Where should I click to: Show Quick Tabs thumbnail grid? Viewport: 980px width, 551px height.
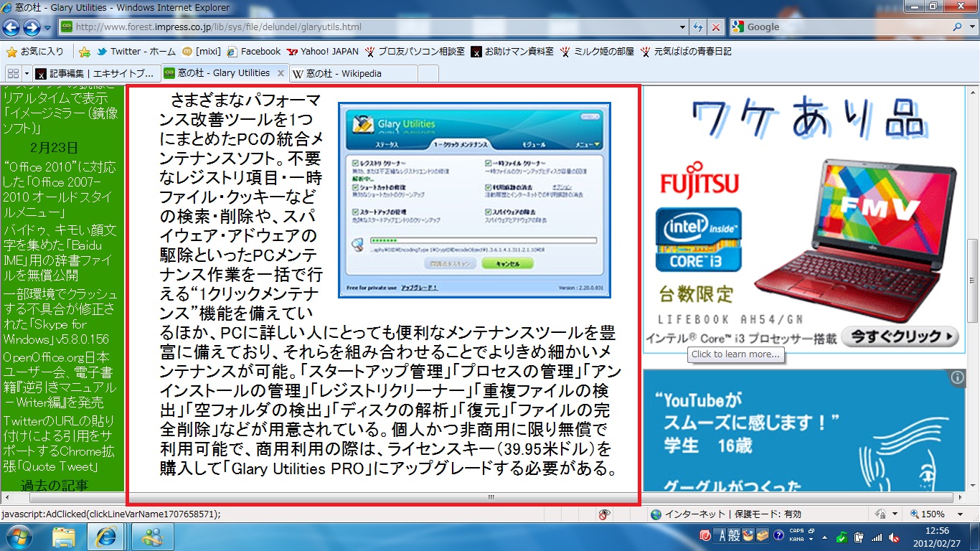click(13, 73)
